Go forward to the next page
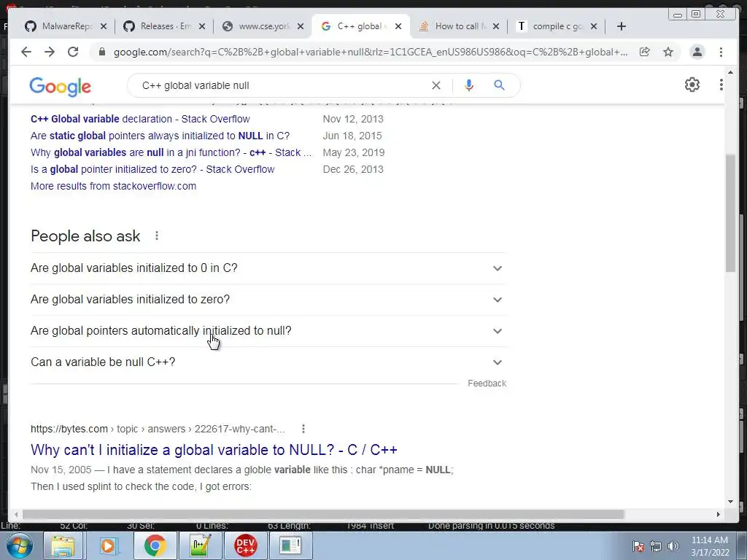 point(50,52)
